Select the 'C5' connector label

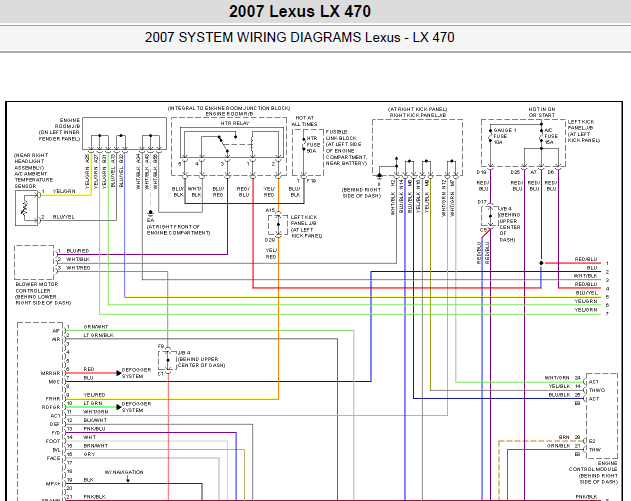pos(483,230)
